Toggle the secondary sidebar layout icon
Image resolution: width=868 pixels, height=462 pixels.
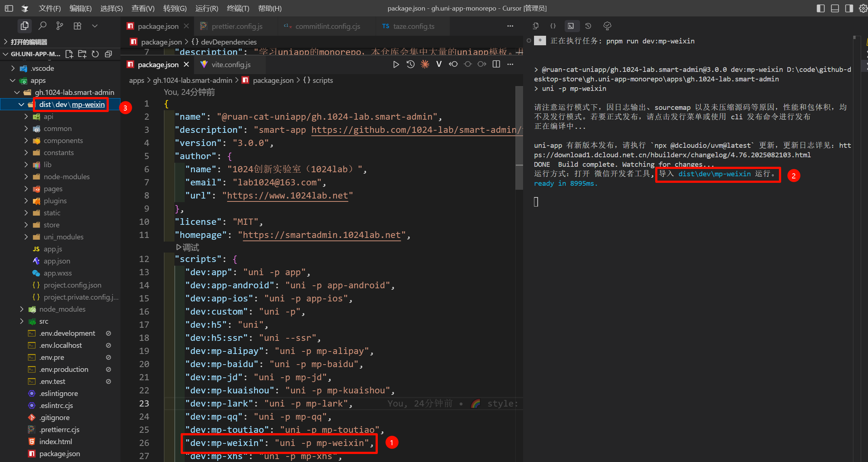point(849,8)
